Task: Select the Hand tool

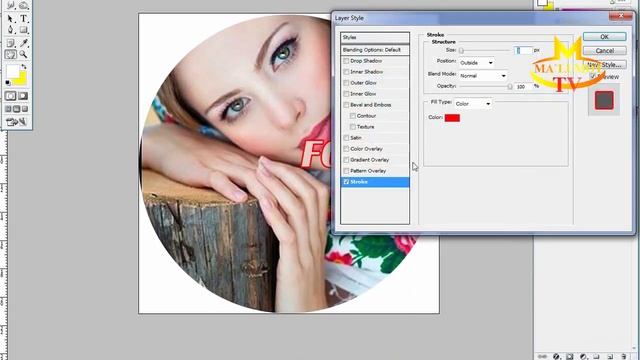Action: click(10, 54)
